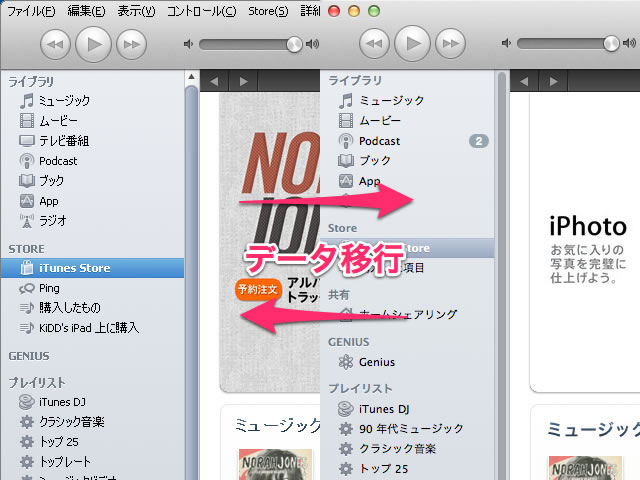Click GENIUS section header in left sidebar
640x480 pixels.
29,356
